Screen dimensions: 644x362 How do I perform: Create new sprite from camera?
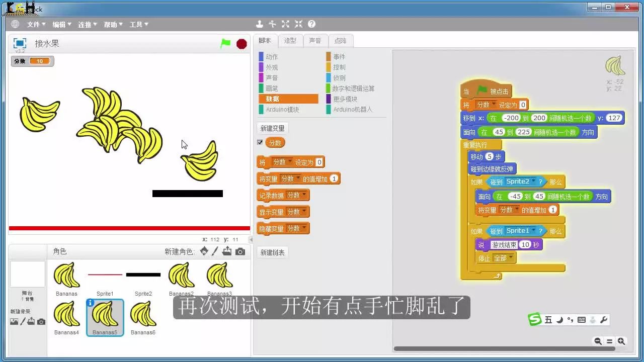pyautogui.click(x=240, y=251)
